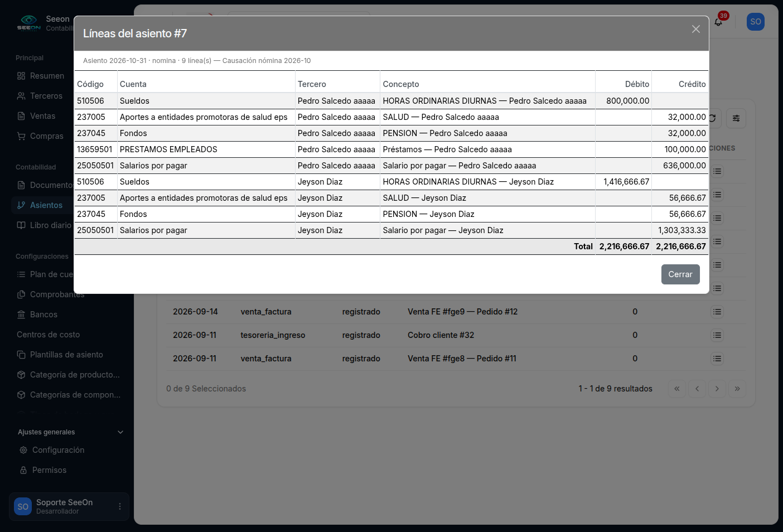783x532 pixels.
Task: Open Configuración settings
Action: coord(59,450)
